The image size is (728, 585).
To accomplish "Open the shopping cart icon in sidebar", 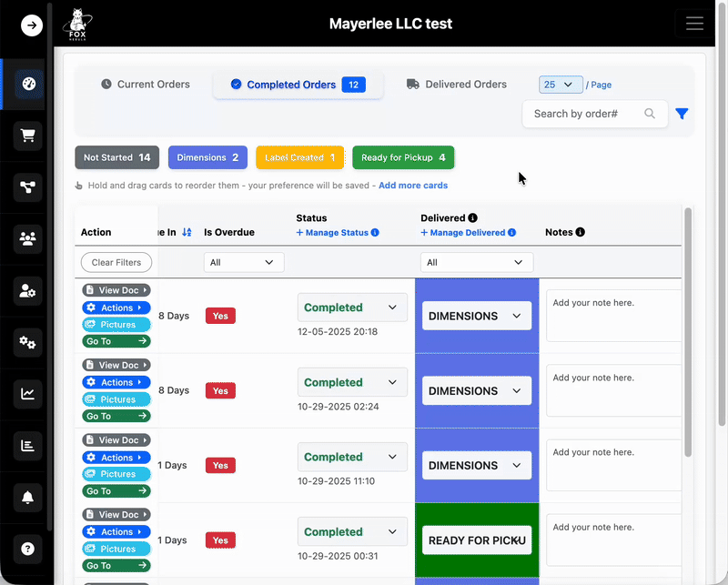I will pos(27,135).
